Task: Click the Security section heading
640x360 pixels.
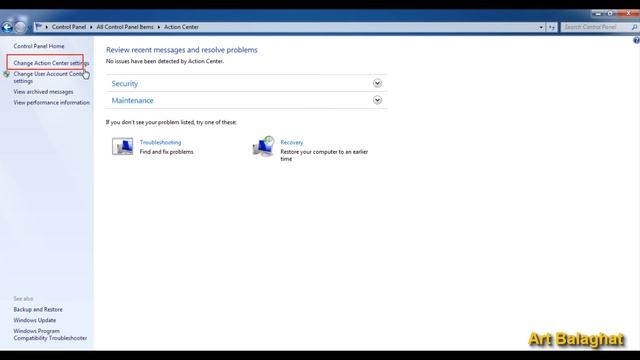Action: point(125,84)
